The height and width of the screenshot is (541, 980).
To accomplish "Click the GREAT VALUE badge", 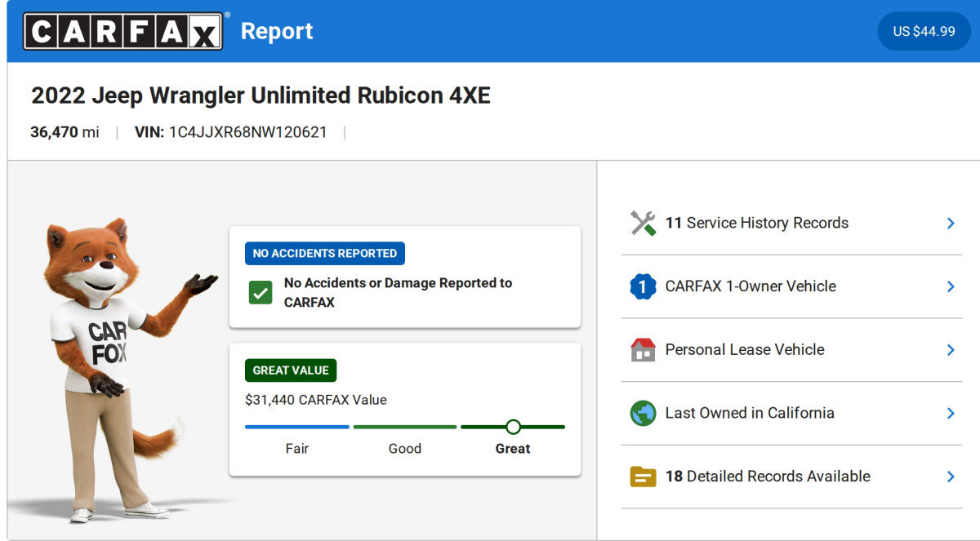I will [291, 370].
